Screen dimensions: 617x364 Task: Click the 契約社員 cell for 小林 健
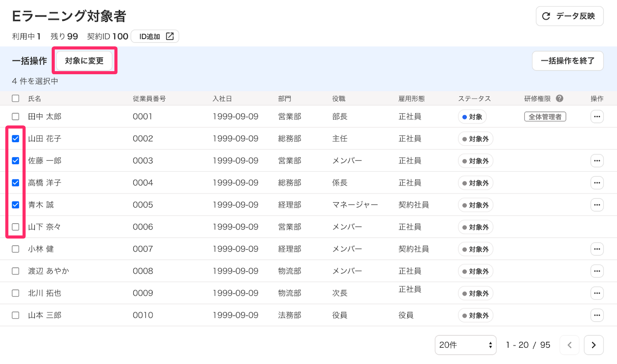413,249
